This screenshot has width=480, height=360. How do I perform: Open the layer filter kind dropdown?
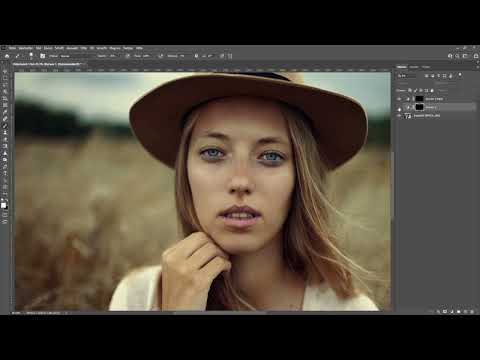pyautogui.click(x=407, y=76)
